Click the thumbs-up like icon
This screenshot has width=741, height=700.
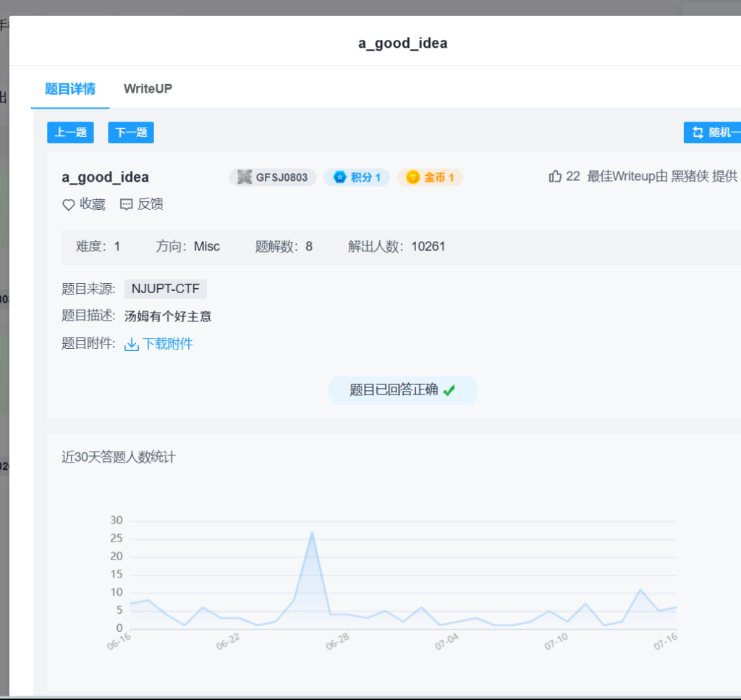click(x=555, y=176)
